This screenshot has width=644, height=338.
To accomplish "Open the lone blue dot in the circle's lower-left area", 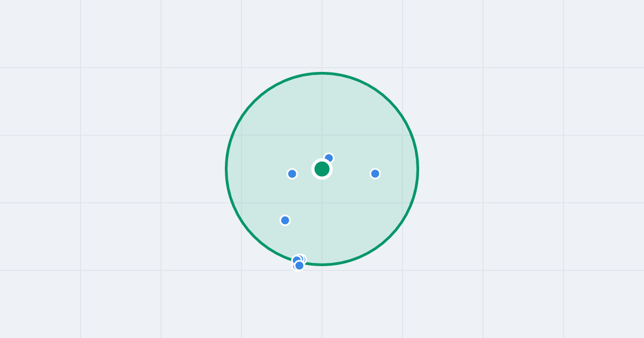I will click(285, 221).
